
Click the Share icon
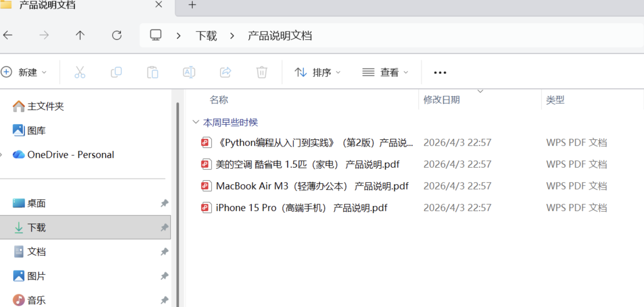coord(226,72)
